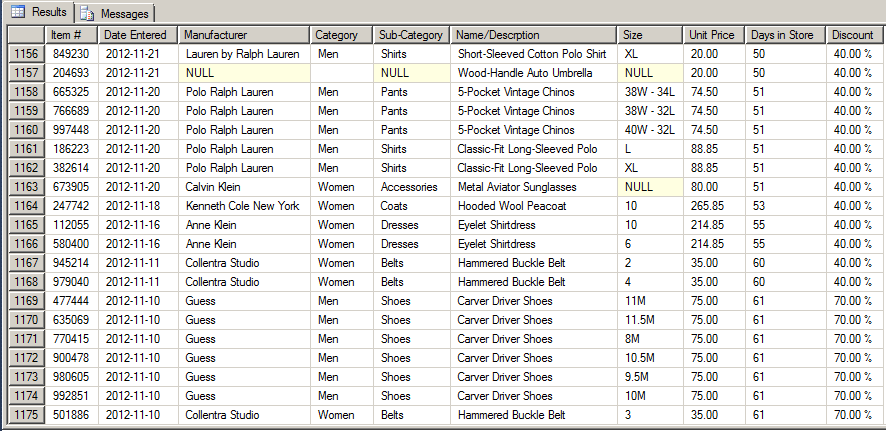886x431 pixels.
Task: Click the Name/Descrption column header
Action: [x=534, y=35]
